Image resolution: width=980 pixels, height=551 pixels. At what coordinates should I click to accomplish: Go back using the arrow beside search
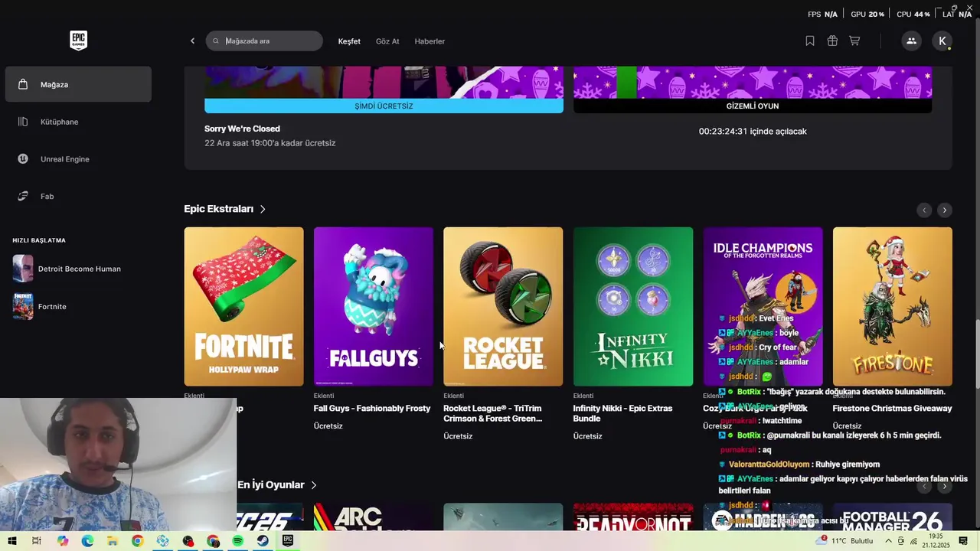pos(192,41)
